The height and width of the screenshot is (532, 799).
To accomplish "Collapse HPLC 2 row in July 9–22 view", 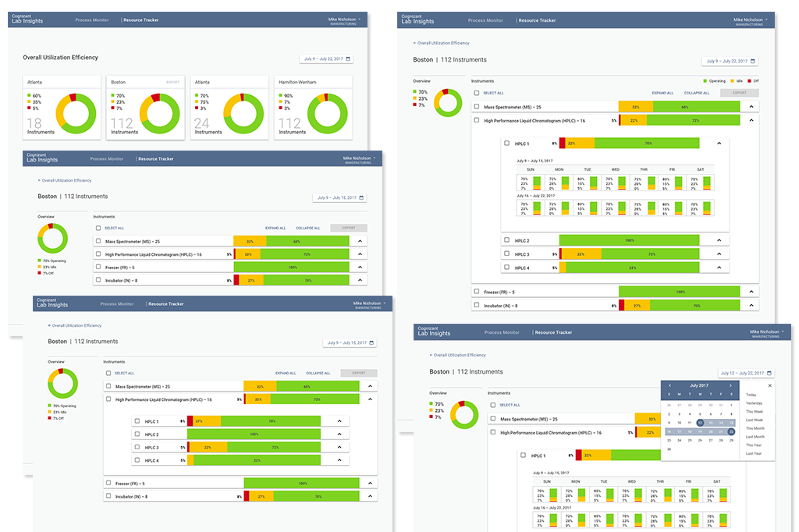I will (x=719, y=240).
